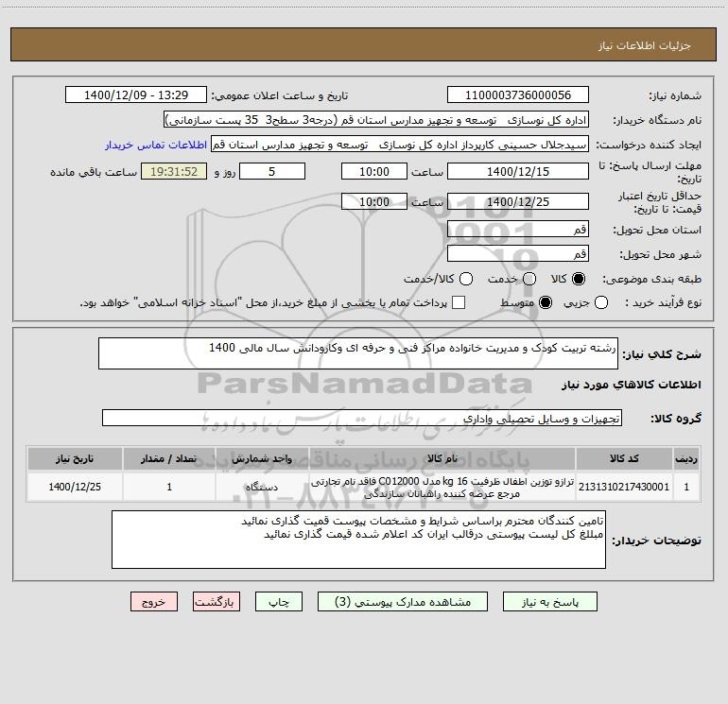Open اطلاعات تماس خریدار link
Viewport: 728px width, 704px height.
[156, 145]
